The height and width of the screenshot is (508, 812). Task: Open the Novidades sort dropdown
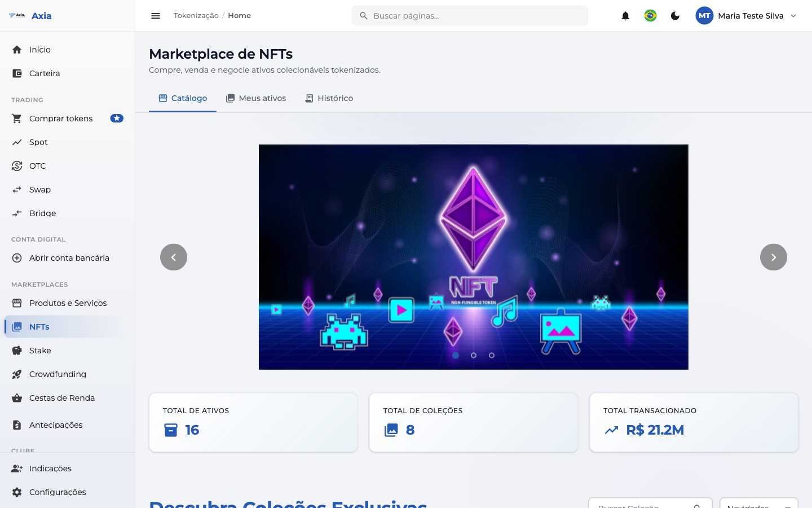(x=758, y=504)
